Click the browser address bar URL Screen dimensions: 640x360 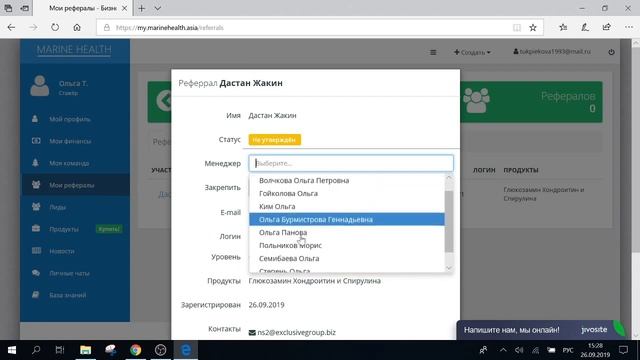170,28
